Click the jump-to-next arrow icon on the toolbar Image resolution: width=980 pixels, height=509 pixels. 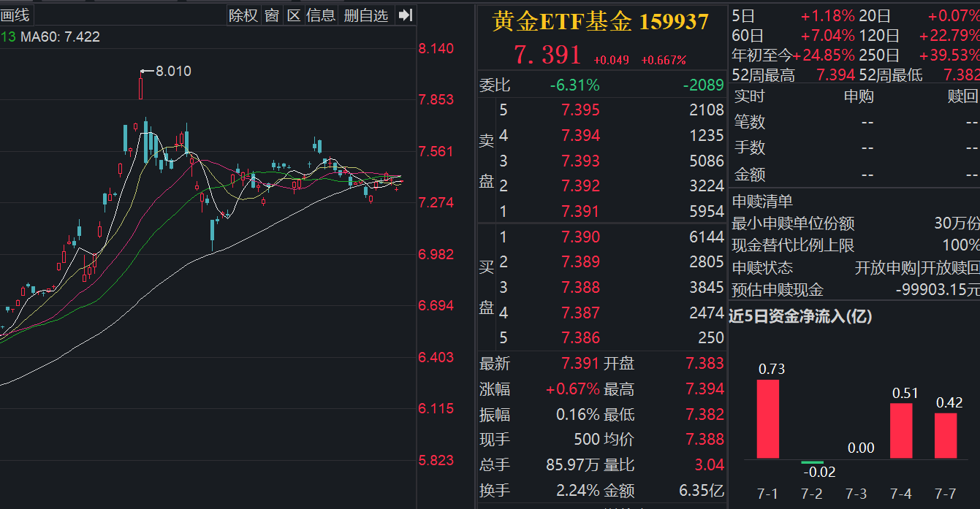(x=404, y=15)
